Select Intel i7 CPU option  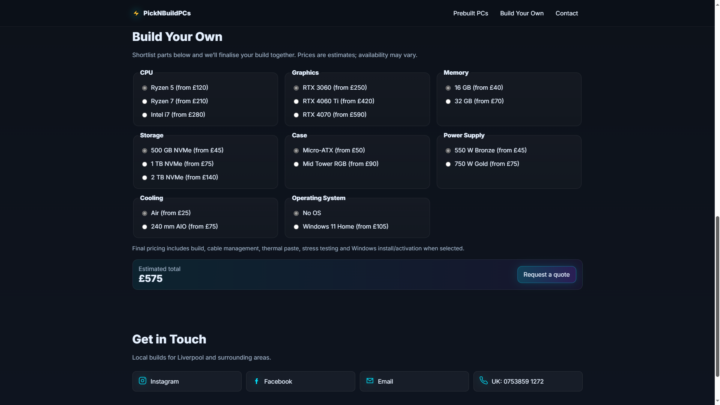(x=144, y=114)
